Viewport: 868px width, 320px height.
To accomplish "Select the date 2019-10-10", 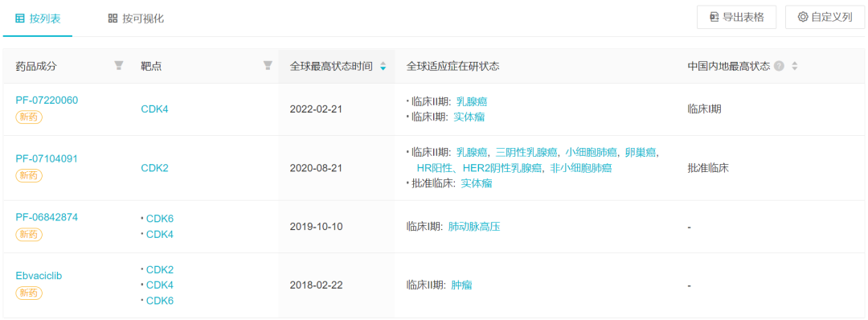I will coord(316,227).
